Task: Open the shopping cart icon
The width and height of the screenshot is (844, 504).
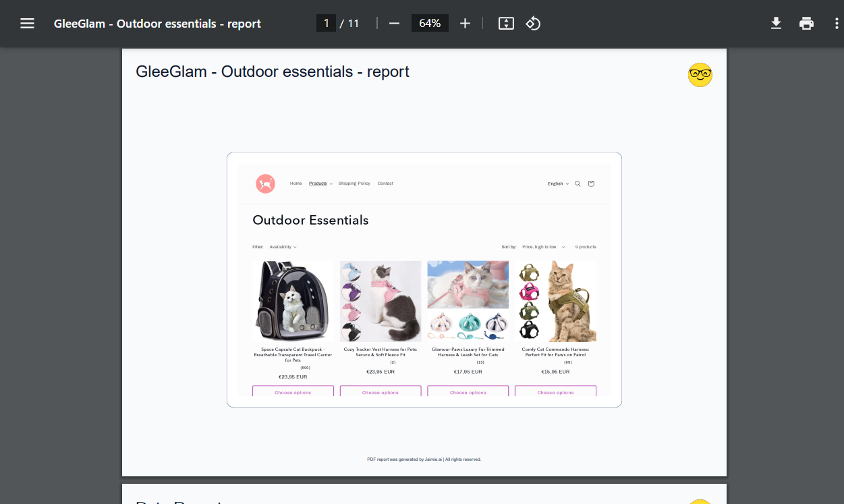Action: (592, 184)
